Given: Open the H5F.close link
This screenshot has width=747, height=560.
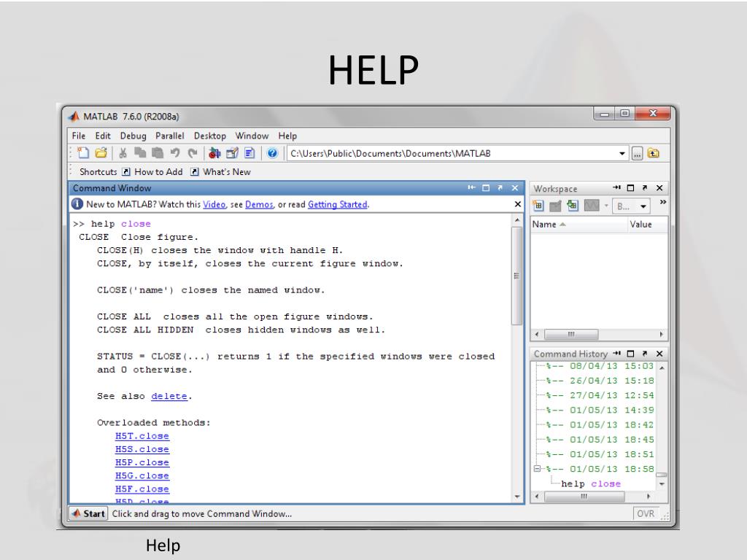Looking at the screenshot, I should pyautogui.click(x=142, y=489).
